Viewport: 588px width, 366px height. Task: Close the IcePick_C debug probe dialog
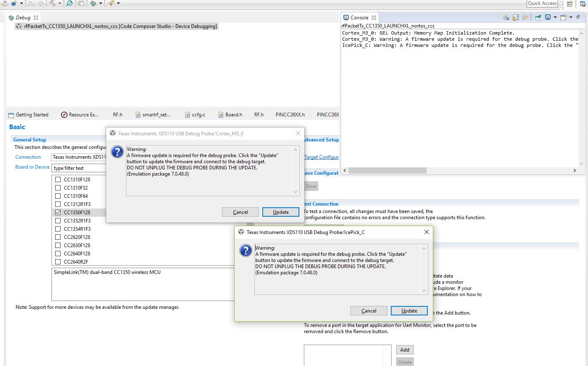pyautogui.click(x=427, y=232)
